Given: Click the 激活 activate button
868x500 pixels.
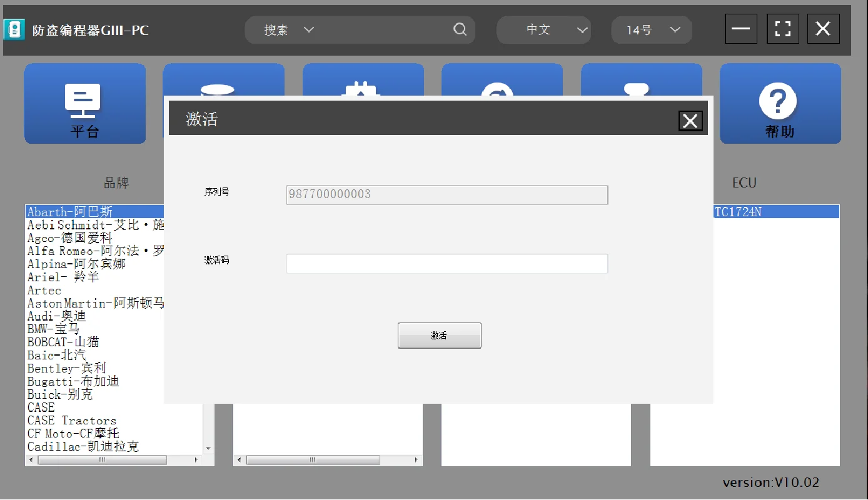Looking at the screenshot, I should click(440, 336).
